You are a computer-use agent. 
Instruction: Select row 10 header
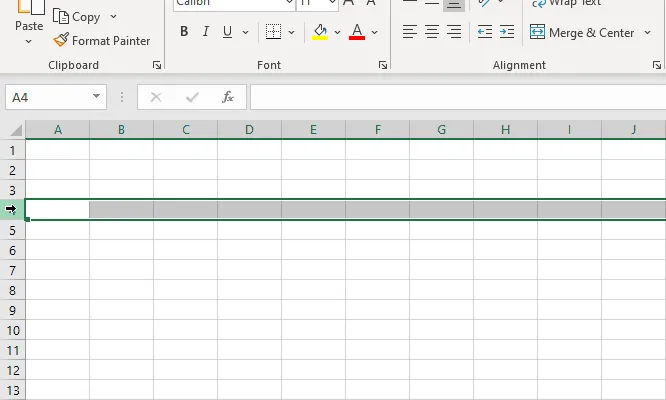(x=12, y=330)
